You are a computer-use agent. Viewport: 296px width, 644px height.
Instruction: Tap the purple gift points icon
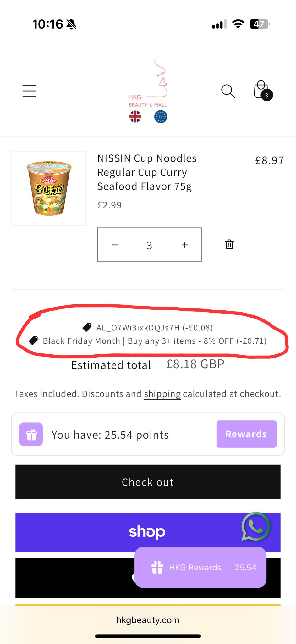click(x=31, y=434)
